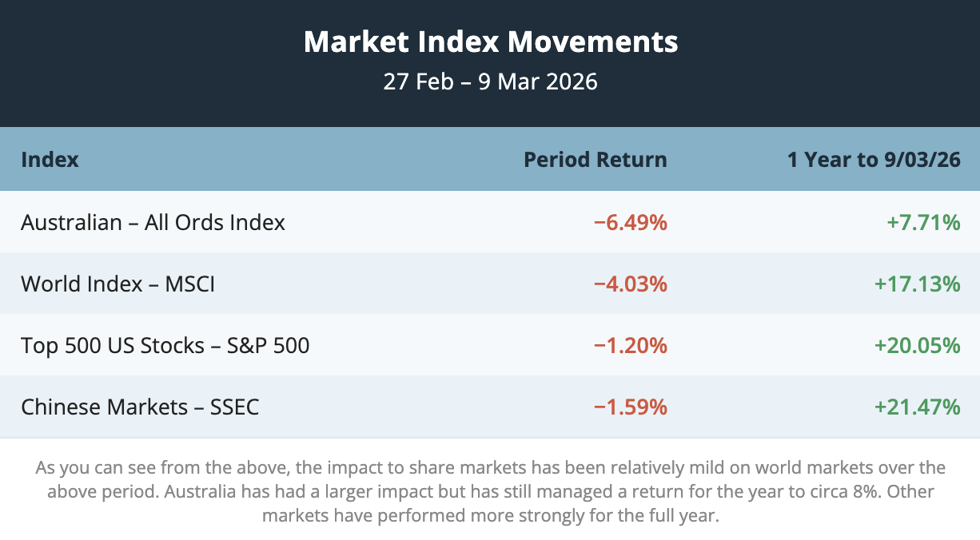This screenshot has height=540, width=980.
Task: Select the Period Return column header
Action: point(595,160)
